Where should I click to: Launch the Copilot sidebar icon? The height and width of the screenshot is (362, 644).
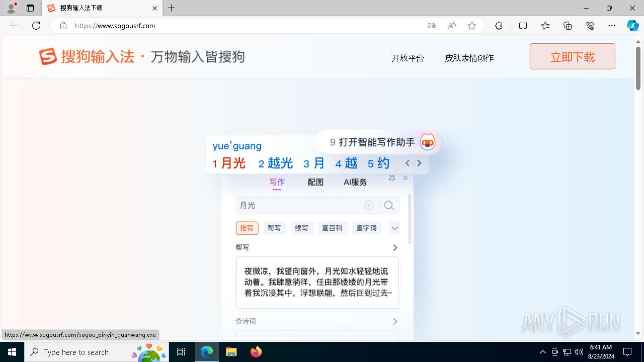click(632, 26)
